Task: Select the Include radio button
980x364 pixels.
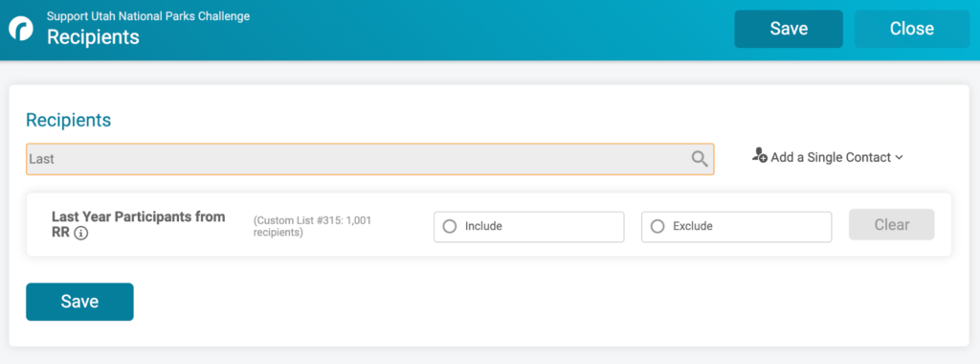Action: (450, 226)
